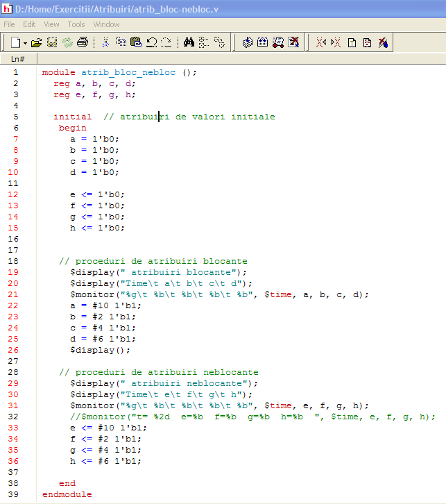This screenshot has height=504, width=446.
Task: Click the 'endmodule' keyword
Action: click(x=67, y=494)
